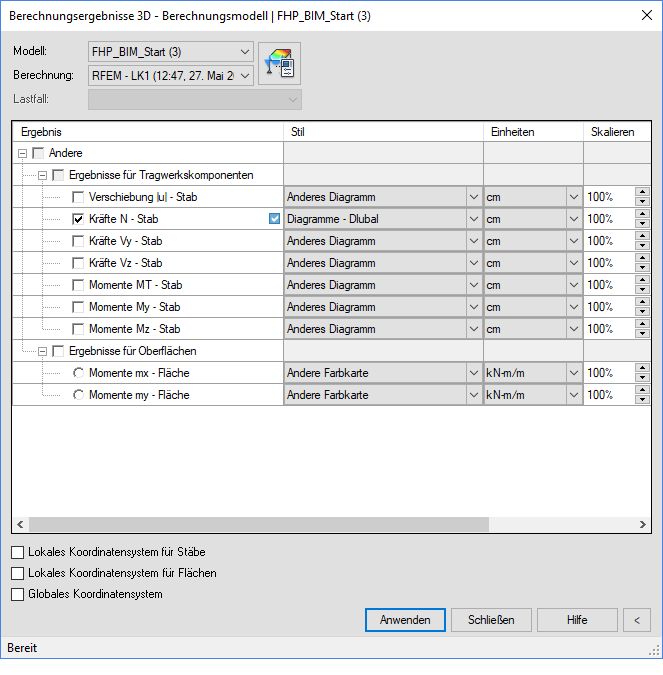Select the Momente mx - Fläche radio button
This screenshot has height=675, width=663.
point(78,373)
